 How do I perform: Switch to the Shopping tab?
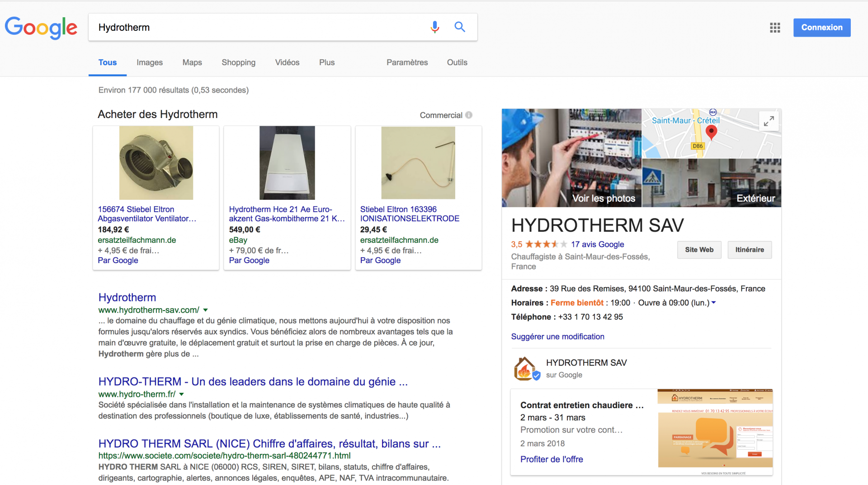pyautogui.click(x=238, y=62)
